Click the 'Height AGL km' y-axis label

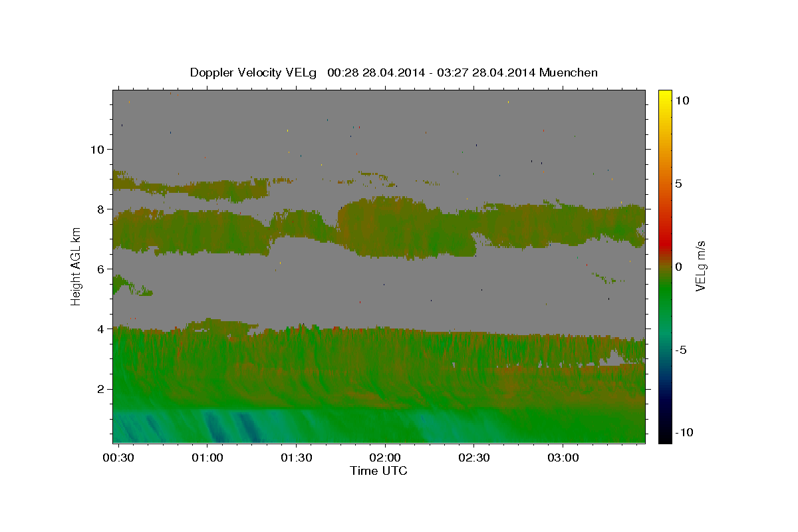pyautogui.click(x=76, y=266)
